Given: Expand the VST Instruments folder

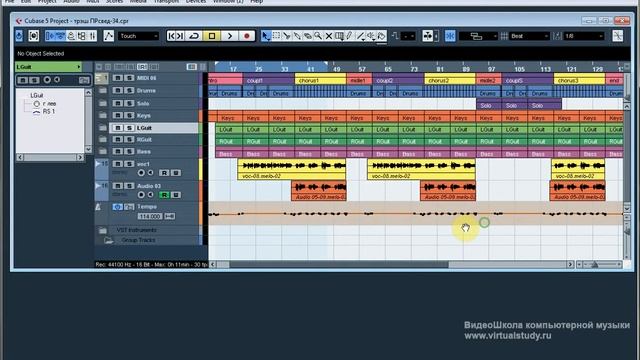Looking at the screenshot, I should pos(102,231).
